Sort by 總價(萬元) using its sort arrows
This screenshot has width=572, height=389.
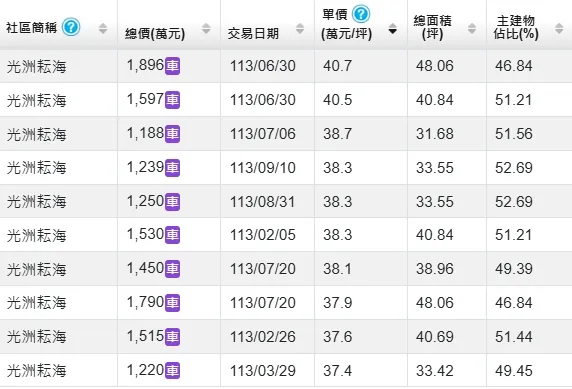[x=206, y=28]
